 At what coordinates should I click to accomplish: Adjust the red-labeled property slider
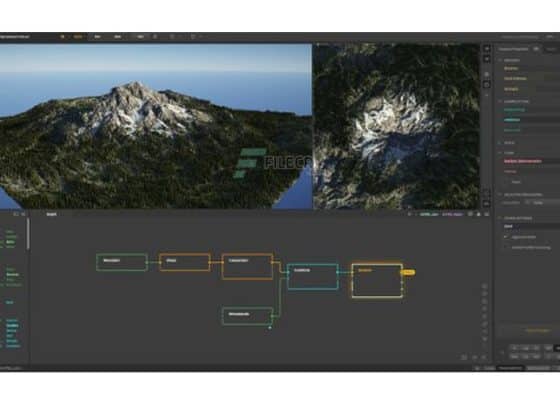(531, 161)
